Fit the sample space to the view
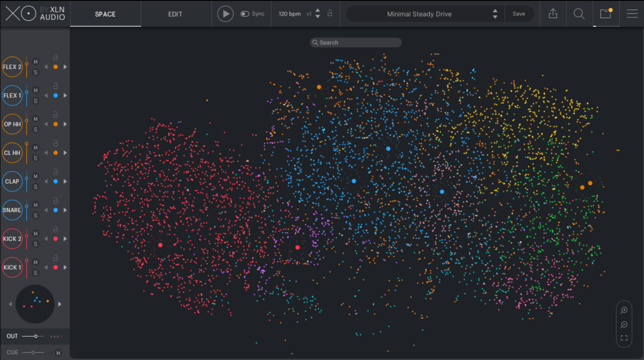The image size is (644, 360). pyautogui.click(x=624, y=338)
